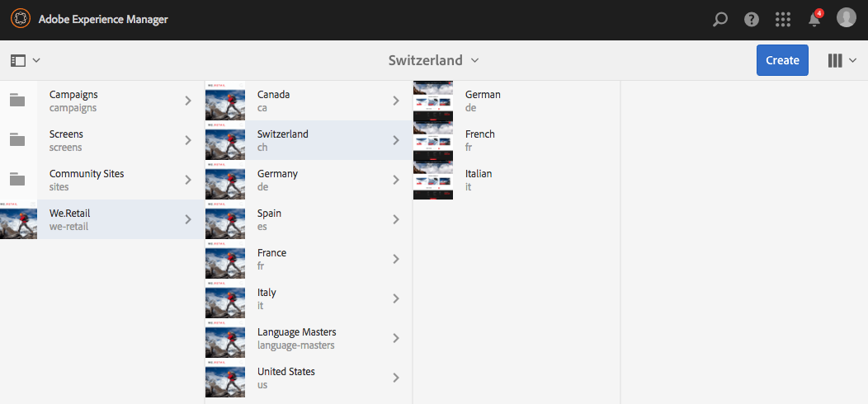Select the Italian page thumbnail
Viewport: 868px width, 404px height.
coord(433,180)
